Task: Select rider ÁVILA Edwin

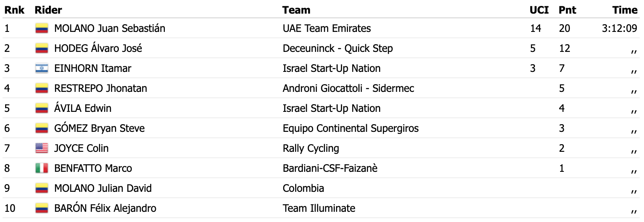Action: [x=83, y=108]
